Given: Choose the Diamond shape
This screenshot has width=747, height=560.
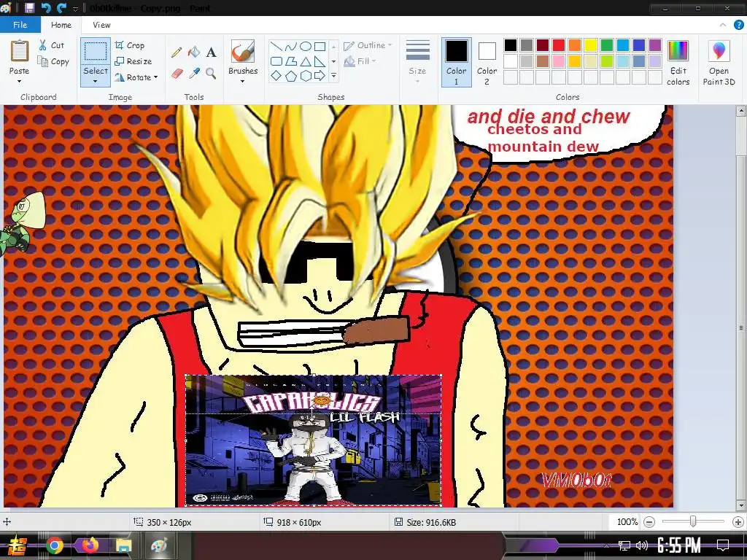Looking at the screenshot, I should [x=276, y=75].
